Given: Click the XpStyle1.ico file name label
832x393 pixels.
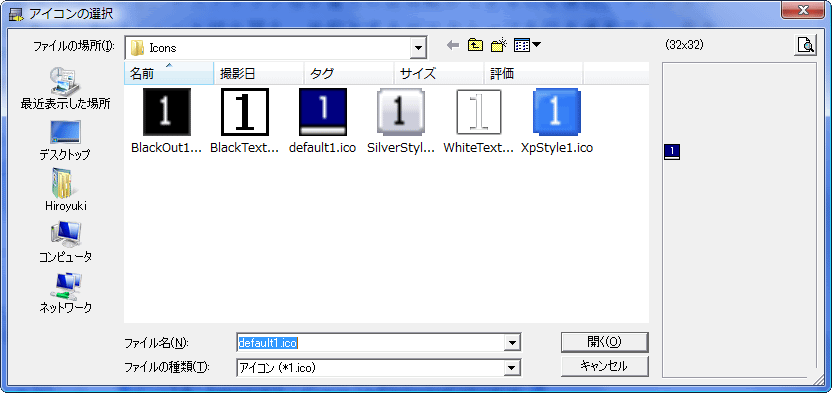Looking at the screenshot, I should pyautogui.click(x=557, y=148).
